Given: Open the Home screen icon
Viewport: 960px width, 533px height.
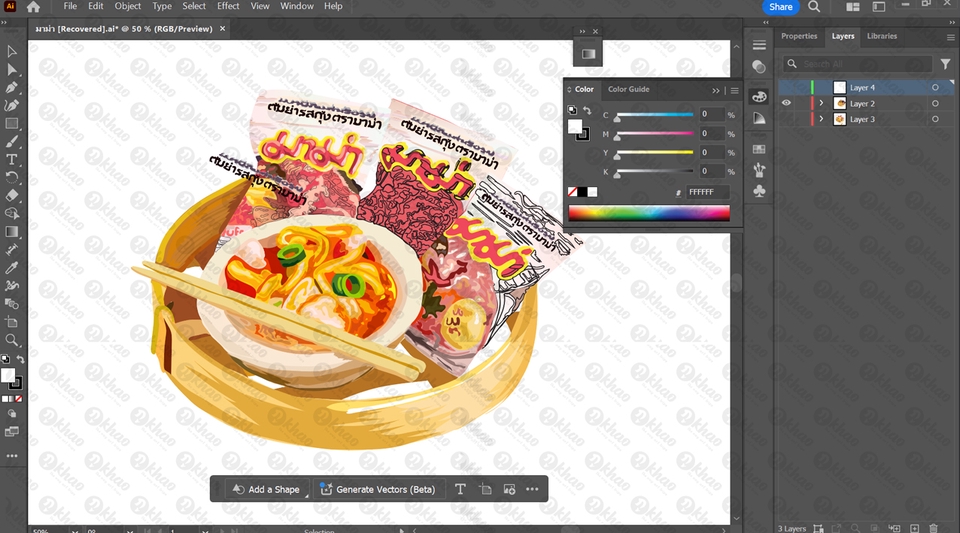Looking at the screenshot, I should 33,7.
